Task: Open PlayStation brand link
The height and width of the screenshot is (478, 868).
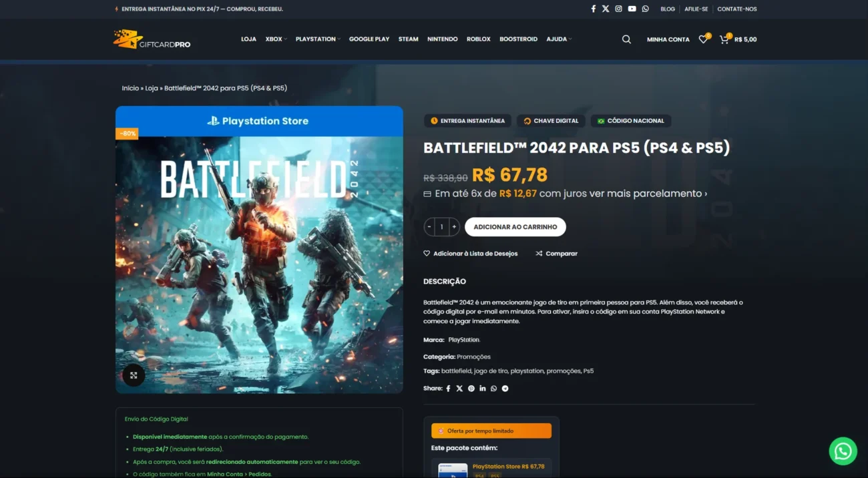Action: tap(464, 340)
